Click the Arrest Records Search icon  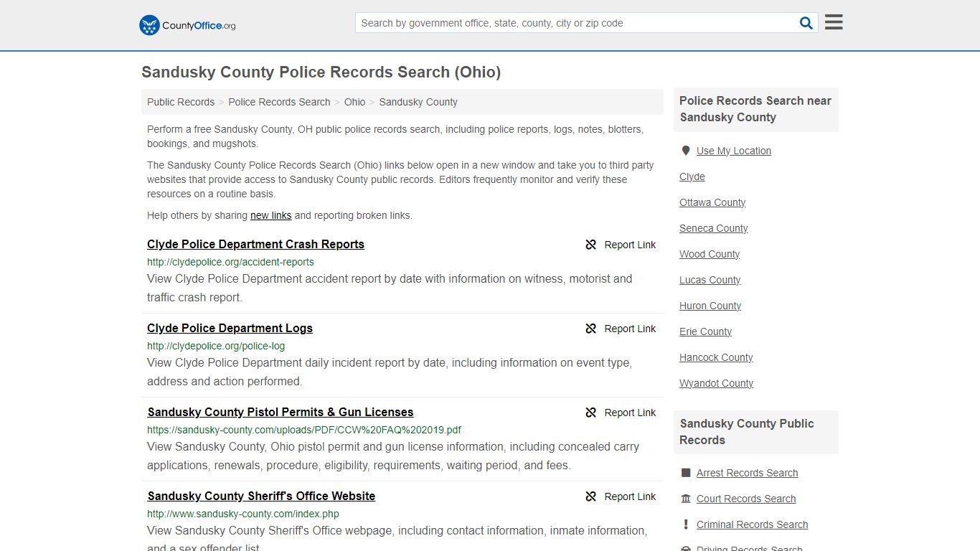pos(686,473)
